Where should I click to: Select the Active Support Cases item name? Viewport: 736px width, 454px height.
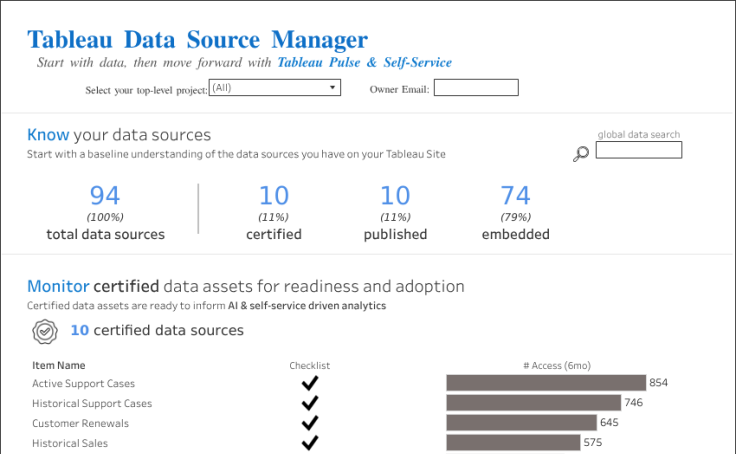[83, 383]
